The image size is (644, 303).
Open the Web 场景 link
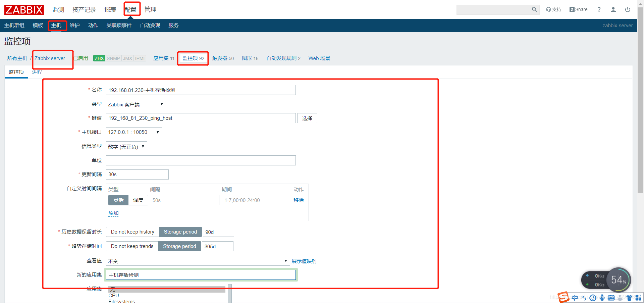click(319, 58)
